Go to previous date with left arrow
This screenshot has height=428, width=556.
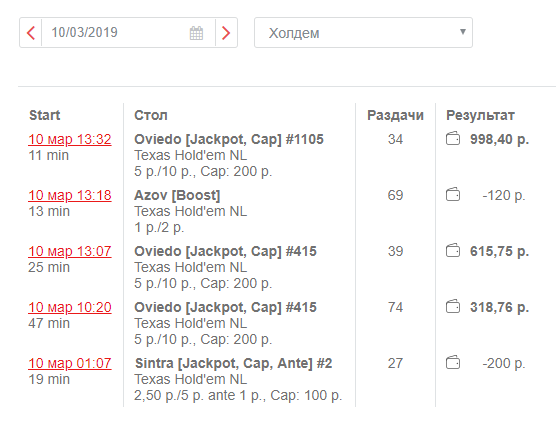[x=31, y=33]
